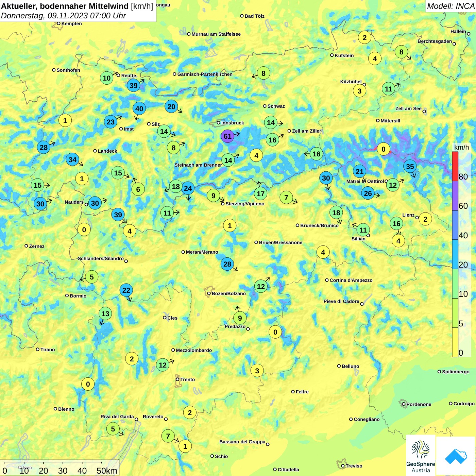Click the 26 wind station marker

point(368,193)
